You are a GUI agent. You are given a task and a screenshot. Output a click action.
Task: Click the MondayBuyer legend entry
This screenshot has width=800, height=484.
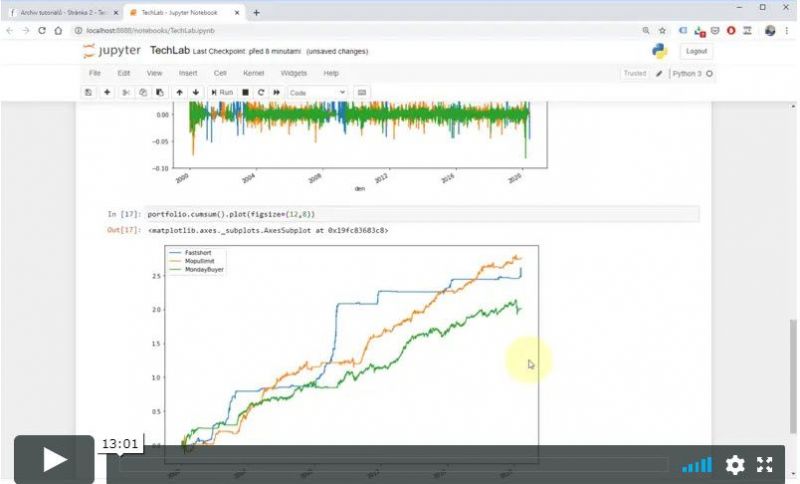(x=204, y=269)
